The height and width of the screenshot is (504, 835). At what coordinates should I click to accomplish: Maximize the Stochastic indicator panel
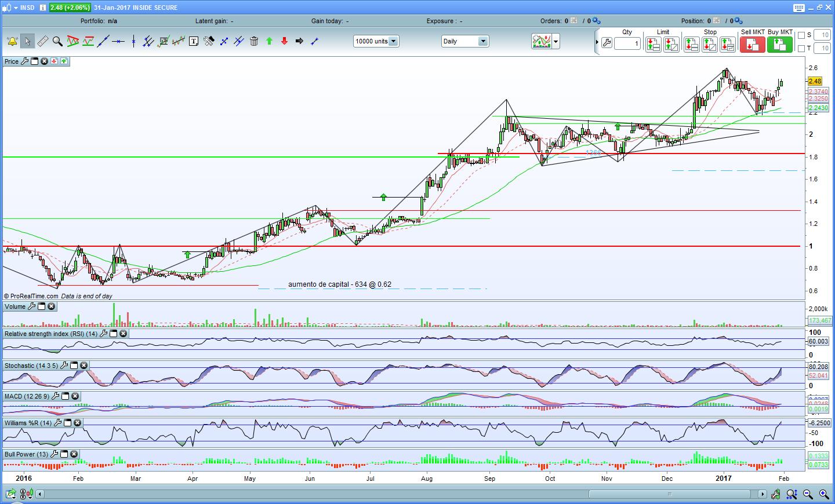[74, 366]
